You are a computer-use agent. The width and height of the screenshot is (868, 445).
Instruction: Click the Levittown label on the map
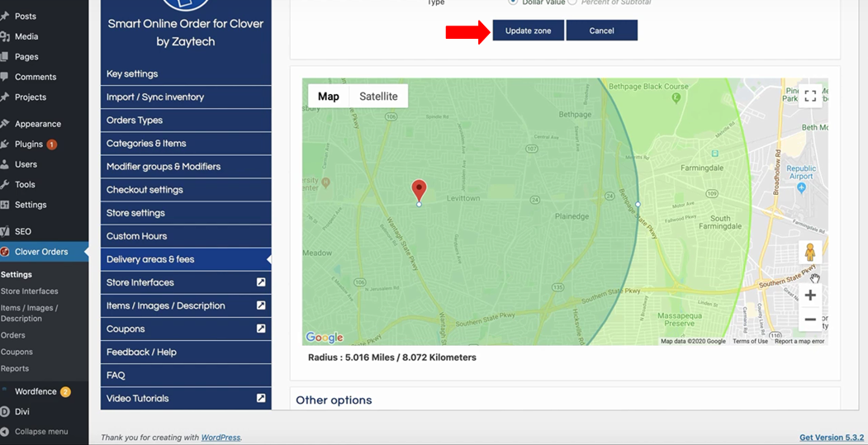click(463, 198)
